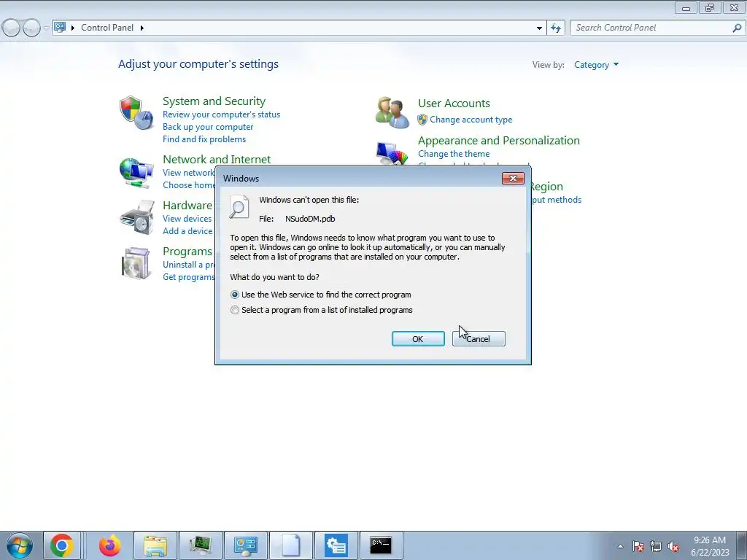Open the Windows Start menu orb

click(x=20, y=545)
